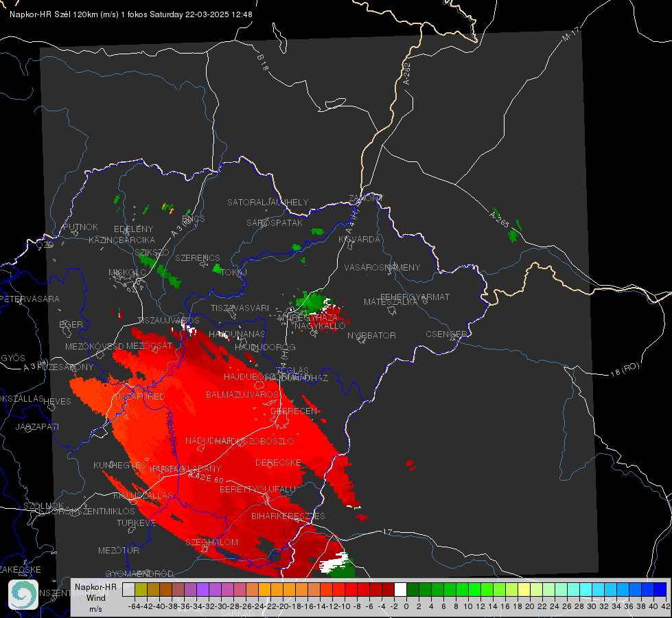Select the BALMAZÚJVÁROS label
The width and height of the screenshot is (672, 618).
pyautogui.click(x=242, y=394)
